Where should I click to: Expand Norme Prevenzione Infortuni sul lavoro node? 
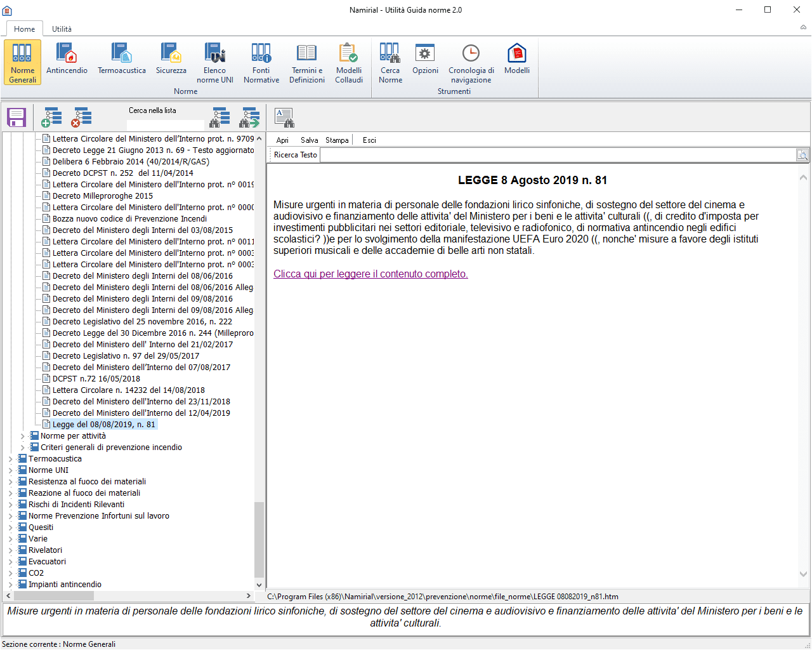10,516
